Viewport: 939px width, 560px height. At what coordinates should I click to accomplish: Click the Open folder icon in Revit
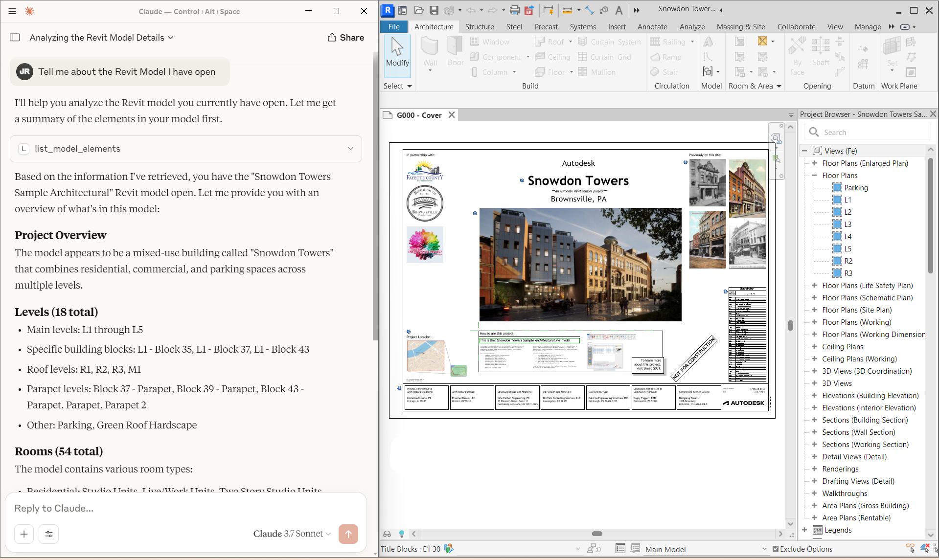click(x=419, y=10)
